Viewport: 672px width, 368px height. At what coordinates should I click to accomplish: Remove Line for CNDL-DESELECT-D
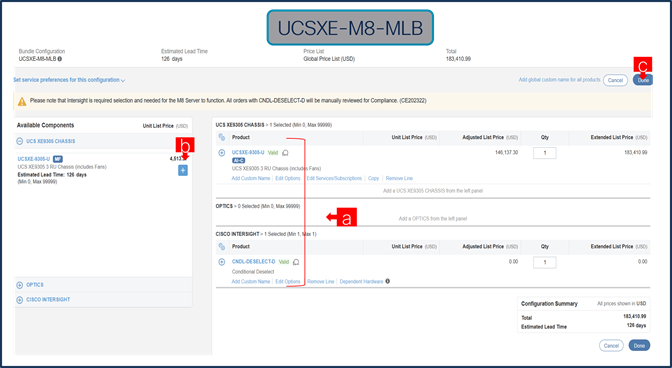tap(321, 281)
